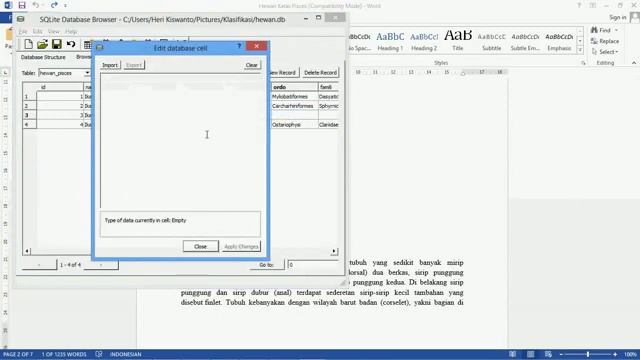Open the Find dropdown arrow in Word
640x360 pixels.
pos(616,30)
